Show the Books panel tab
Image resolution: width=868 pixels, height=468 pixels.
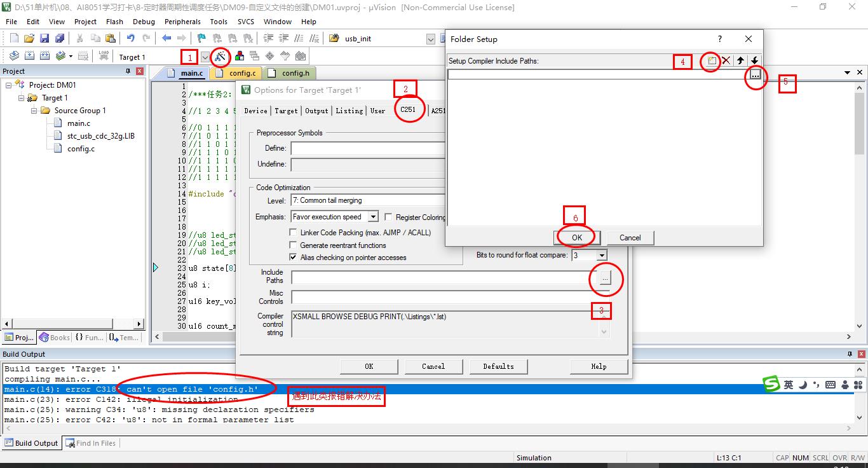click(55, 338)
